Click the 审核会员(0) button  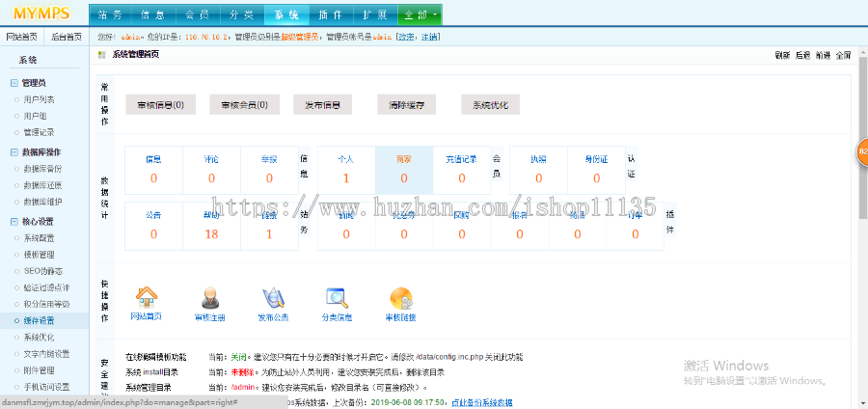[x=244, y=104]
